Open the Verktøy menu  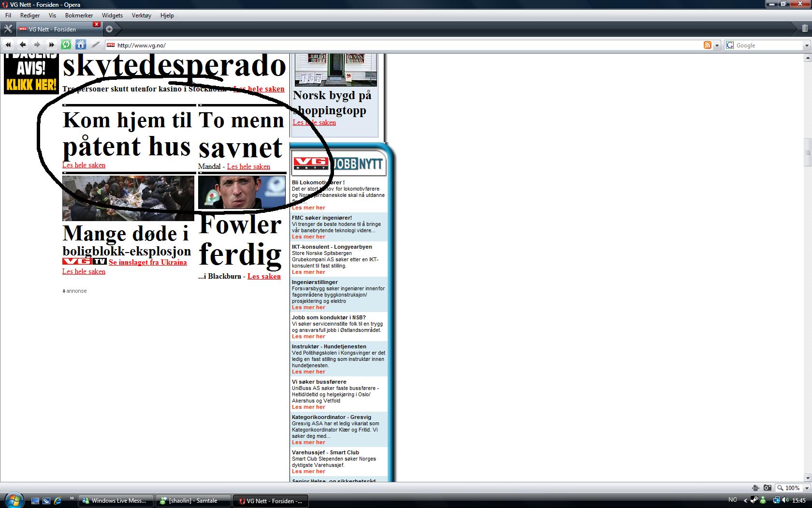[x=142, y=15]
